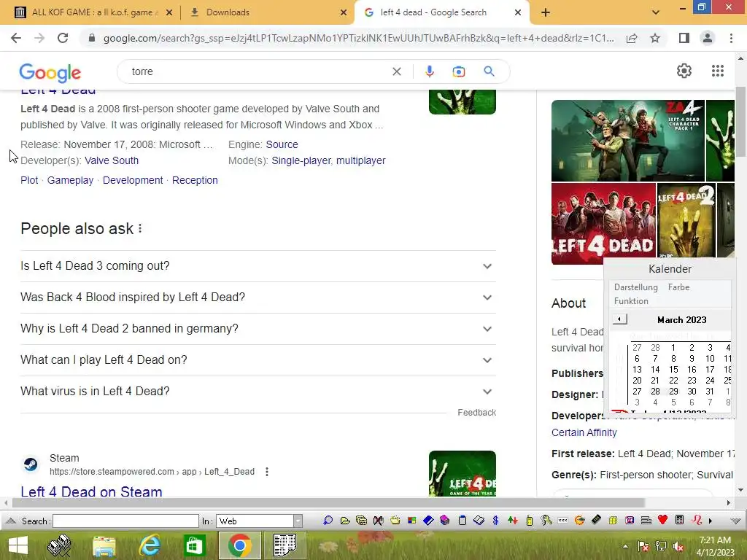The image size is (747, 560).
Task: Open Farbe menu in Kalender
Action: 678,287
